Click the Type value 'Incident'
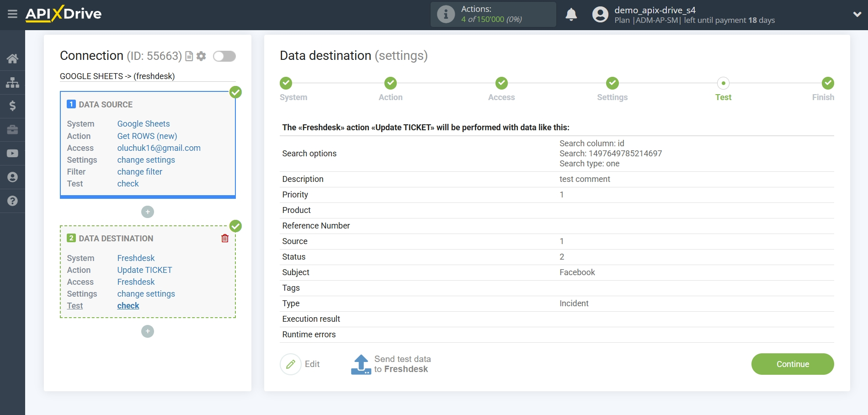The image size is (868, 415). point(574,303)
